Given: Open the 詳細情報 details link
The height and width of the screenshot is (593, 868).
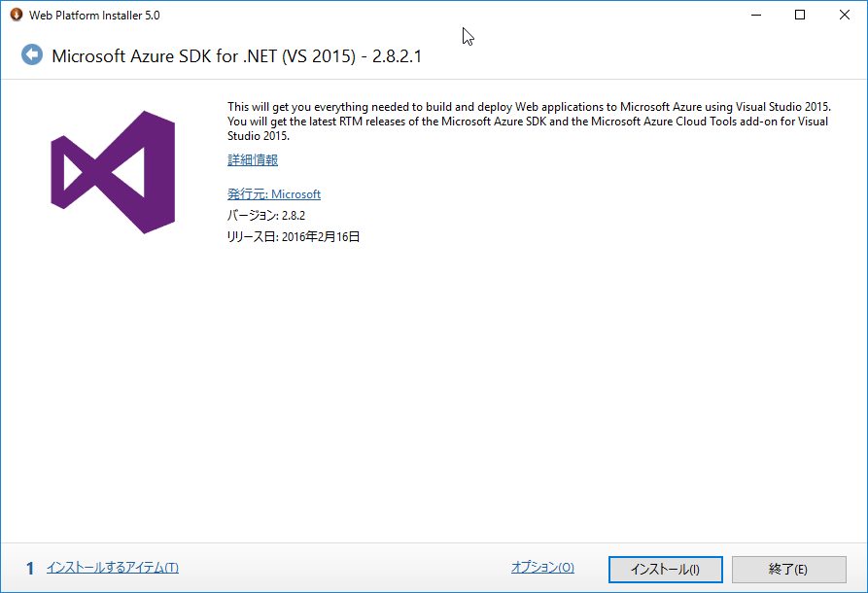Looking at the screenshot, I should tap(253, 160).
